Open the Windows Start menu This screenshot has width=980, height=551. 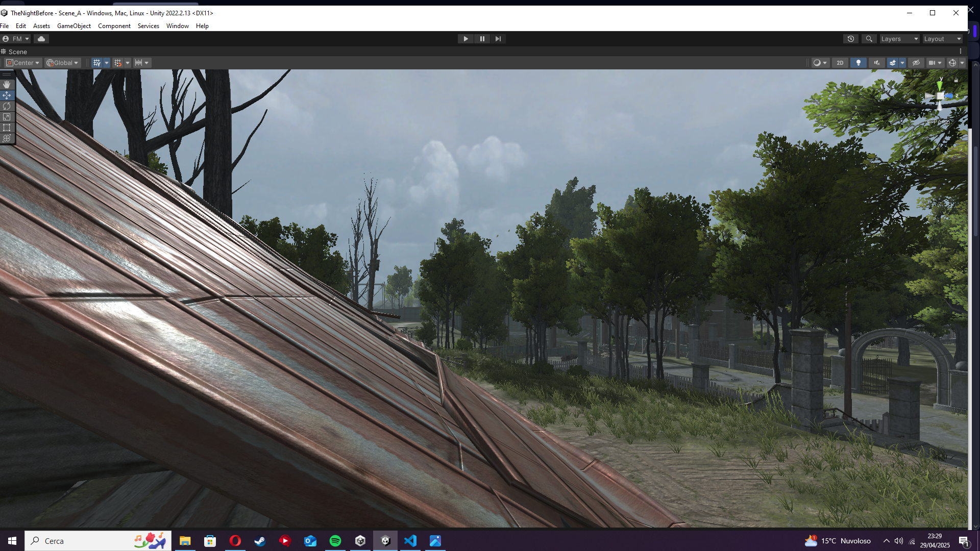[12, 541]
